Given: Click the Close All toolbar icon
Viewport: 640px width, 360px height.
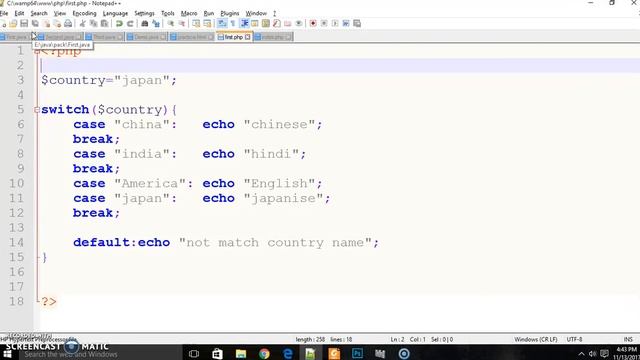Looking at the screenshot, I should click(x=57, y=24).
